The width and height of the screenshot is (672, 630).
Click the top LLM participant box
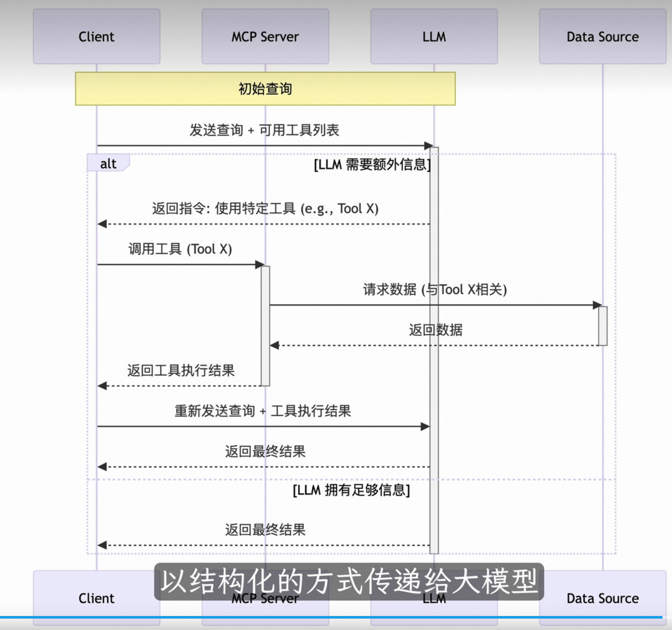(434, 36)
